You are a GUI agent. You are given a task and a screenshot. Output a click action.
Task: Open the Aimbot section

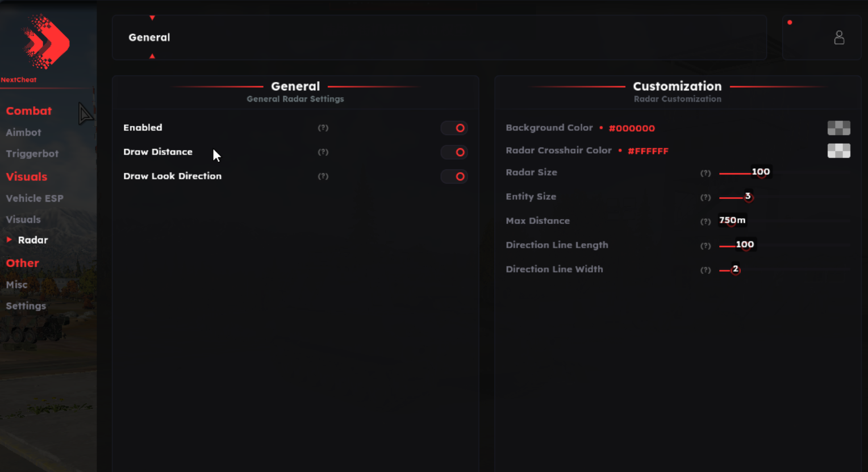[x=23, y=132]
